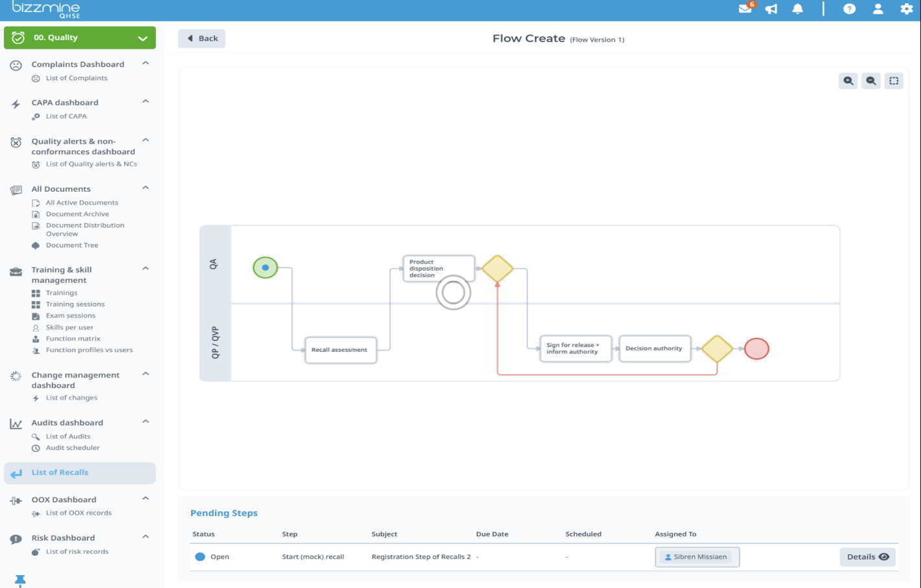Open the 00. Quality workspace dropdown

point(80,38)
